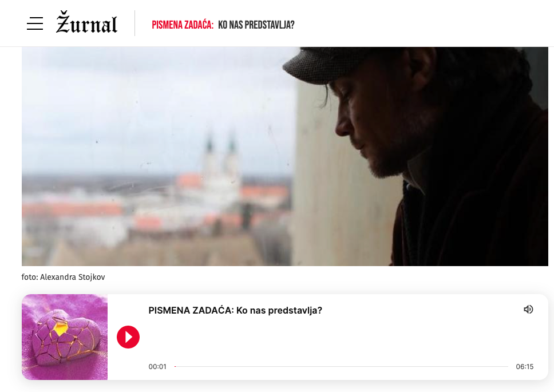Open the hamburger navigation menu
Viewport: 554px width, 392px height.
tap(34, 23)
